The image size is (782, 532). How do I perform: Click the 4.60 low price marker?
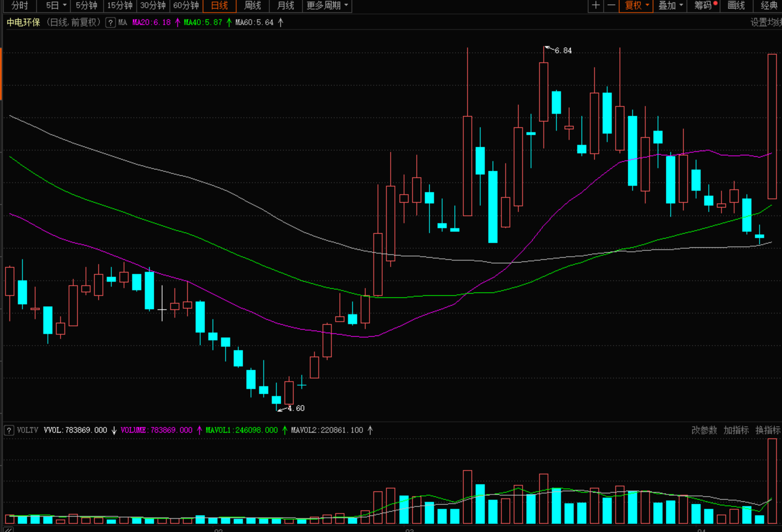click(x=296, y=408)
